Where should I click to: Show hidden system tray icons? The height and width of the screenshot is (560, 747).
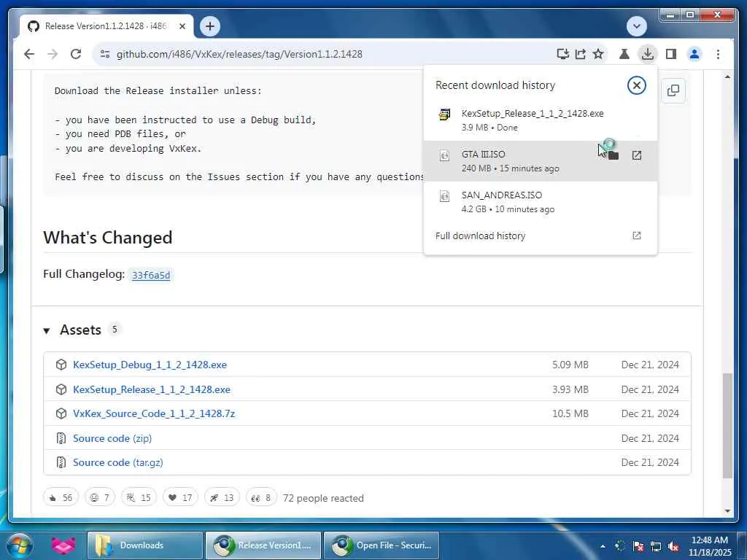pyautogui.click(x=603, y=546)
